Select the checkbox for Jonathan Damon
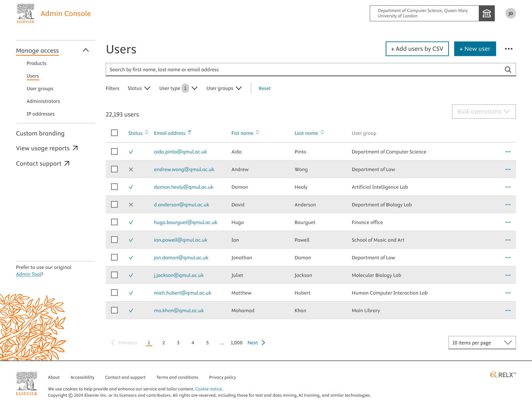Viewport: 532px width, 409px height. [114, 257]
